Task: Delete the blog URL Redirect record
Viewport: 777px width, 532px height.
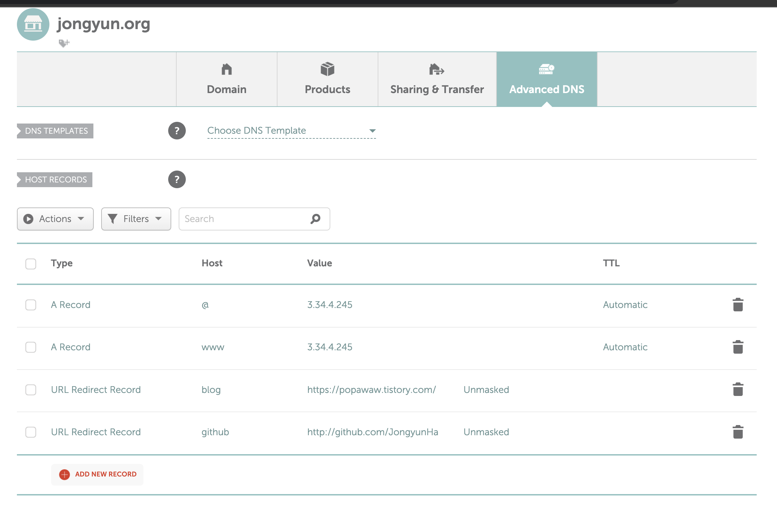Action: point(738,389)
